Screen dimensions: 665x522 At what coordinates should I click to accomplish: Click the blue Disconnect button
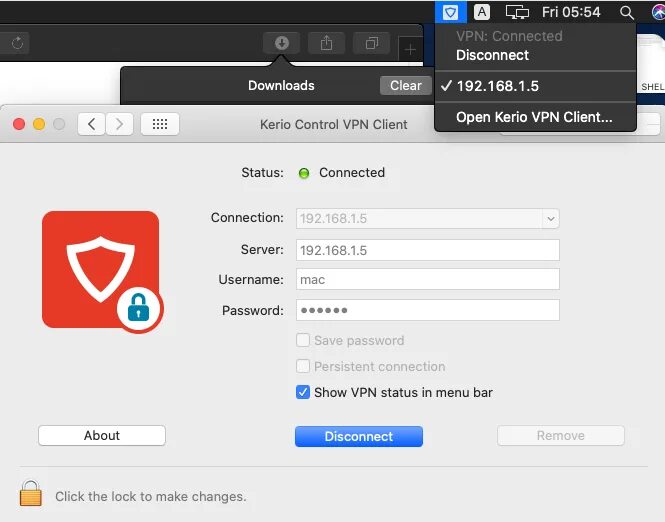pyautogui.click(x=359, y=436)
